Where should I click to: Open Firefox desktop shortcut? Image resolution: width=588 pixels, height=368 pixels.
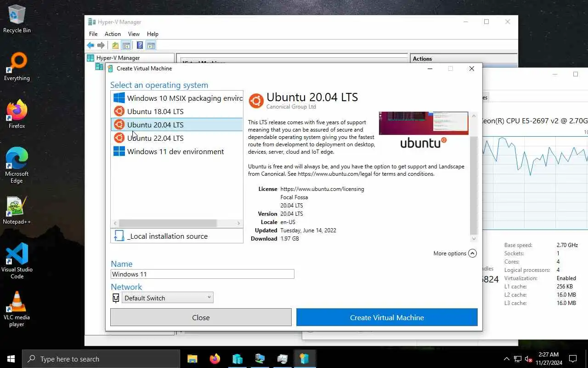tap(17, 115)
